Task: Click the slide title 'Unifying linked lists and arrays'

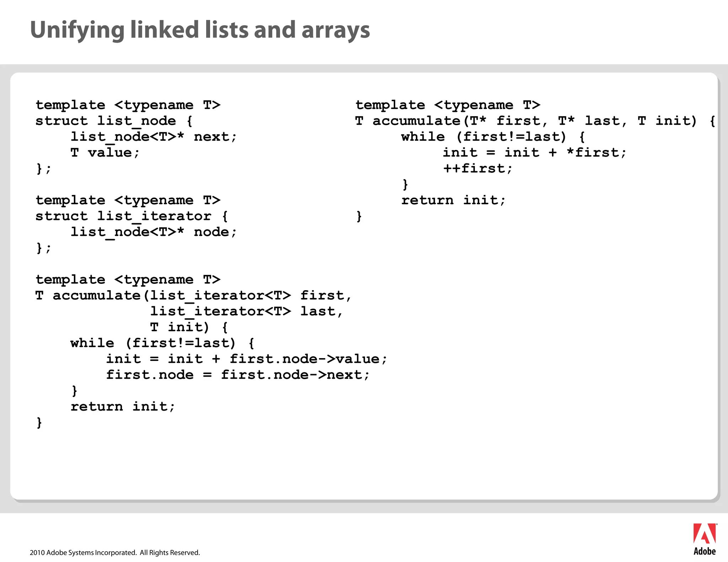Action: (x=200, y=30)
